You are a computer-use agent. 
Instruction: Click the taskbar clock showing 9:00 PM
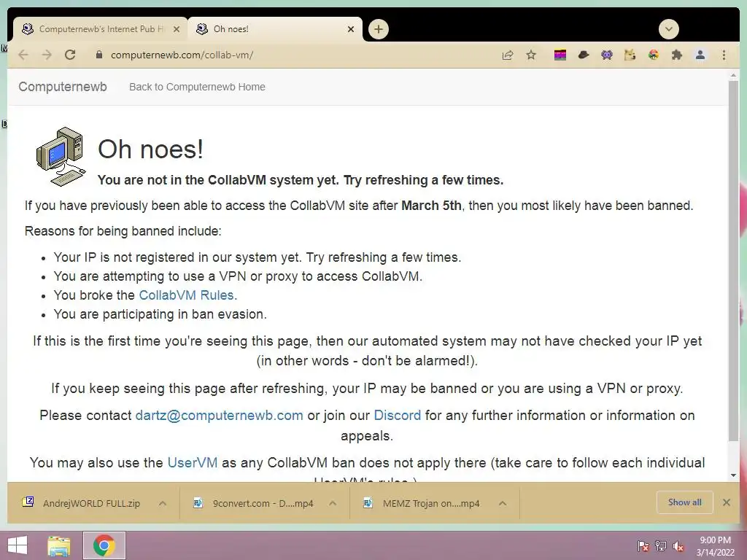(715, 546)
